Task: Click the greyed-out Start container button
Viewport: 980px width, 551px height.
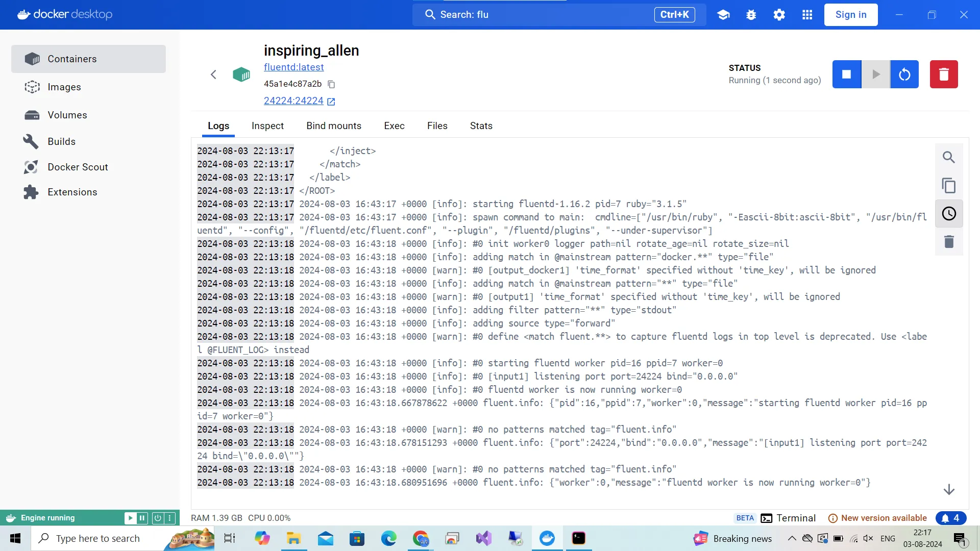Action: [x=876, y=74]
